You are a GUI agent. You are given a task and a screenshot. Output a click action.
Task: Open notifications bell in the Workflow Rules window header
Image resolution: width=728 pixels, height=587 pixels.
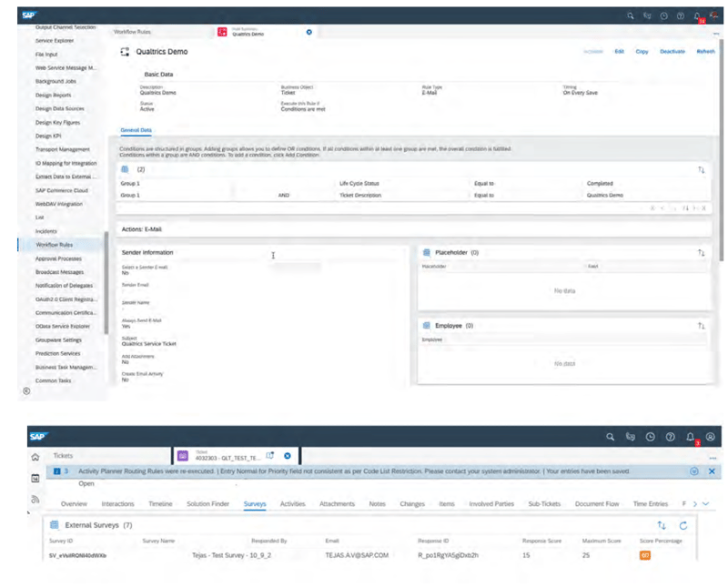click(697, 15)
